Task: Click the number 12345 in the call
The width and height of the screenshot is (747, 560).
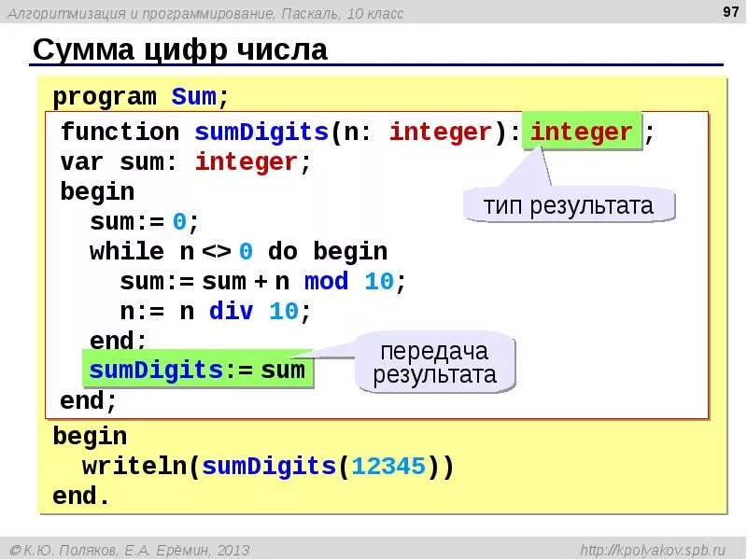Action: 388,466
